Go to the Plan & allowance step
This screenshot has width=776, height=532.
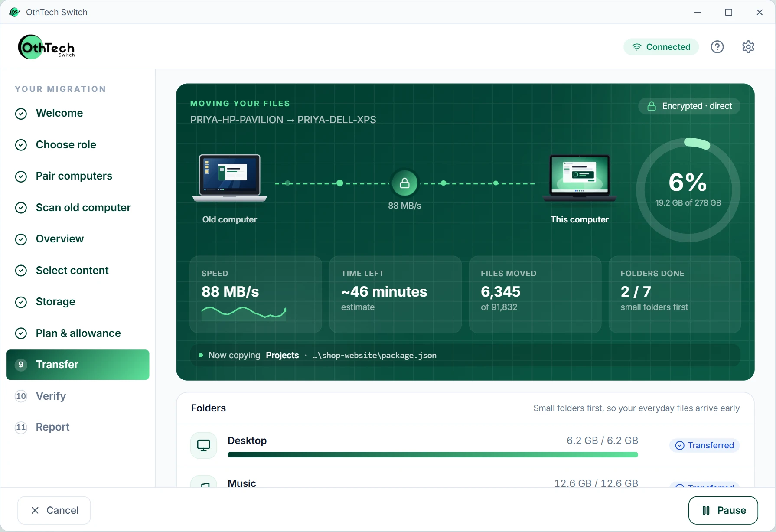coord(78,333)
